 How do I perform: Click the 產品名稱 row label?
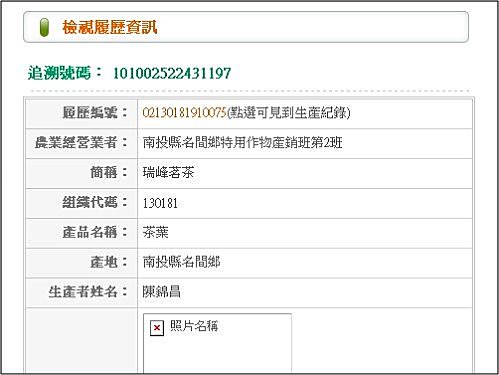[95, 232]
